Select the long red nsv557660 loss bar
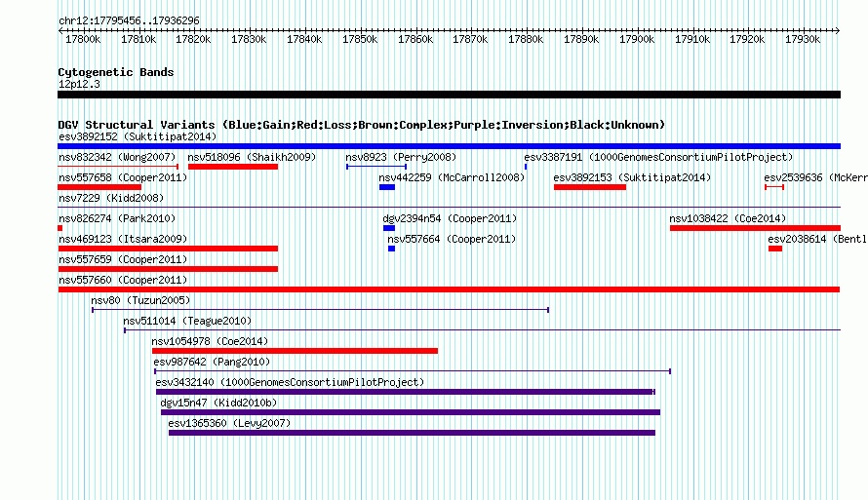868x500 pixels. coord(449,289)
